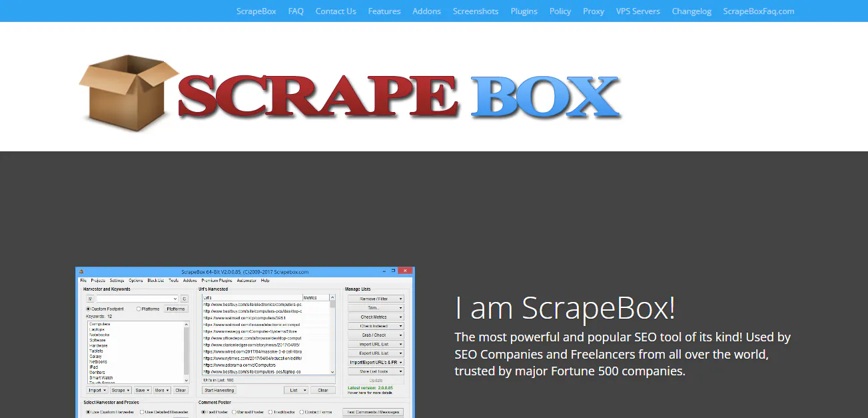Click the URL's Harvested list scrollbar
Image resolution: width=868 pixels, height=418 pixels.
pyautogui.click(x=332, y=333)
